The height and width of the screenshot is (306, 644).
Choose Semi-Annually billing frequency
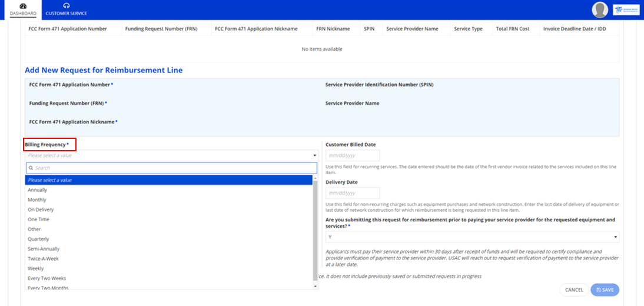point(169,249)
